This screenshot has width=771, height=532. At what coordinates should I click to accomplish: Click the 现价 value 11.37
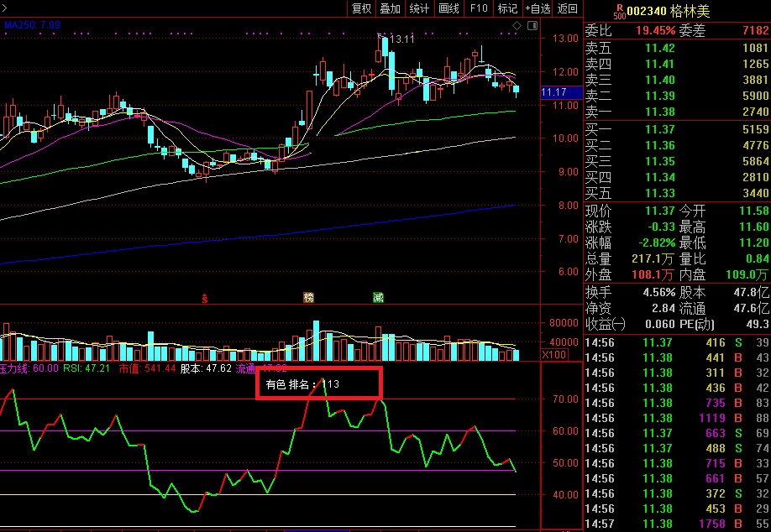tap(660, 211)
